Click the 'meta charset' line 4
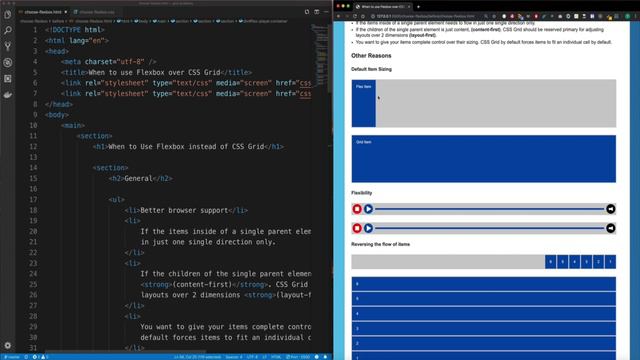640x360 pixels. pos(109,62)
